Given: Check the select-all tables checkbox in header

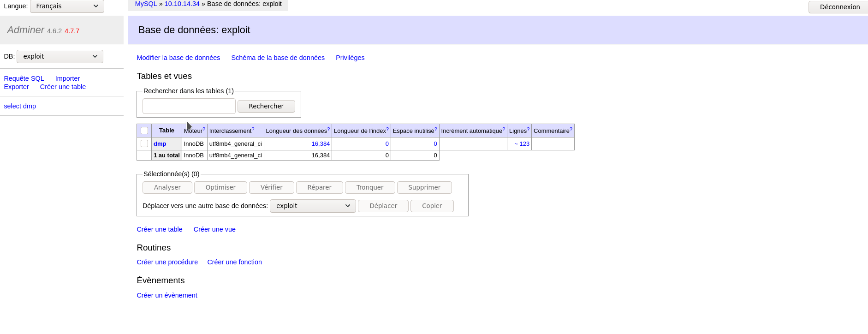Looking at the screenshot, I should pyautogui.click(x=144, y=131).
